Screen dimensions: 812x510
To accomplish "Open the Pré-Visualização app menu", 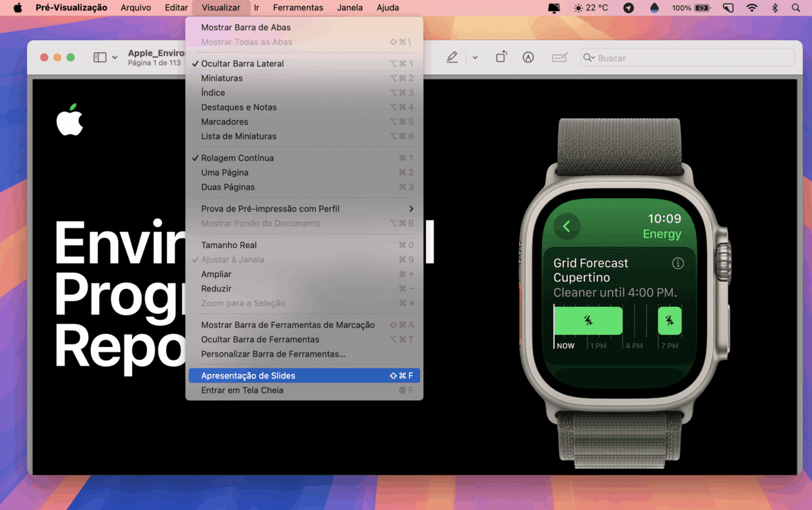I will pos(72,8).
